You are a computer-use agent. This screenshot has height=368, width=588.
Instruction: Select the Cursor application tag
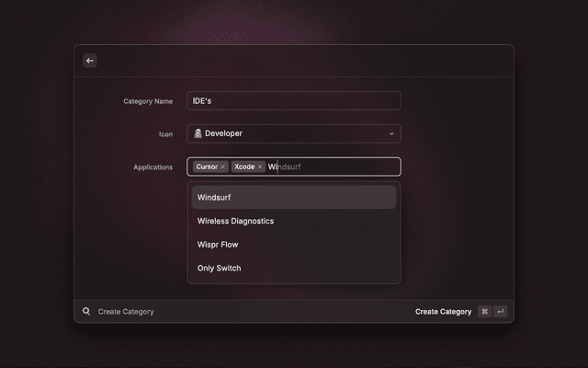point(207,167)
